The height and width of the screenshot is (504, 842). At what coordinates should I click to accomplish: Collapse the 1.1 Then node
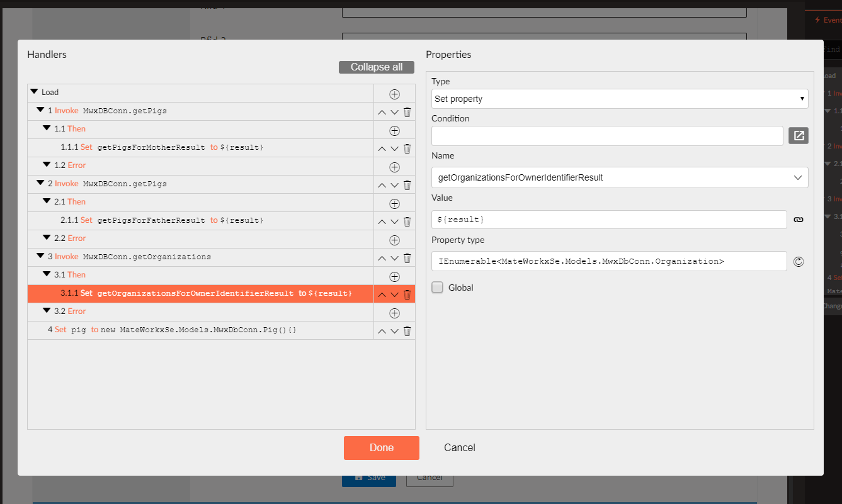[47, 128]
